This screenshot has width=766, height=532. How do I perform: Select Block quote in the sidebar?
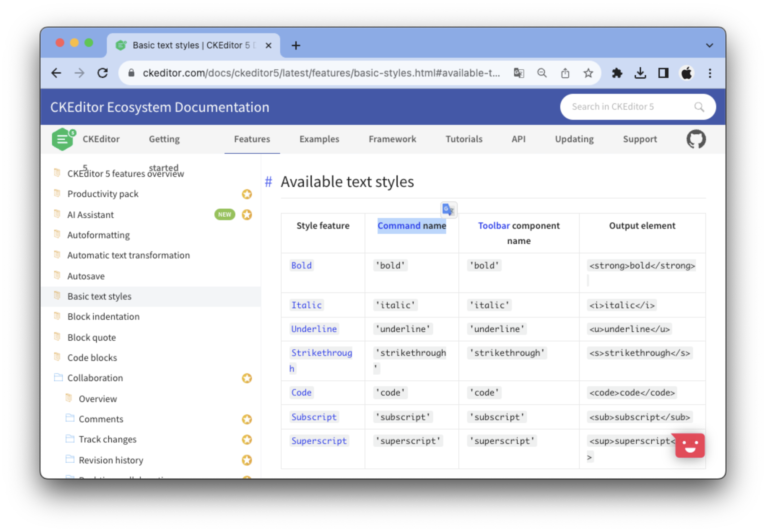tap(92, 337)
